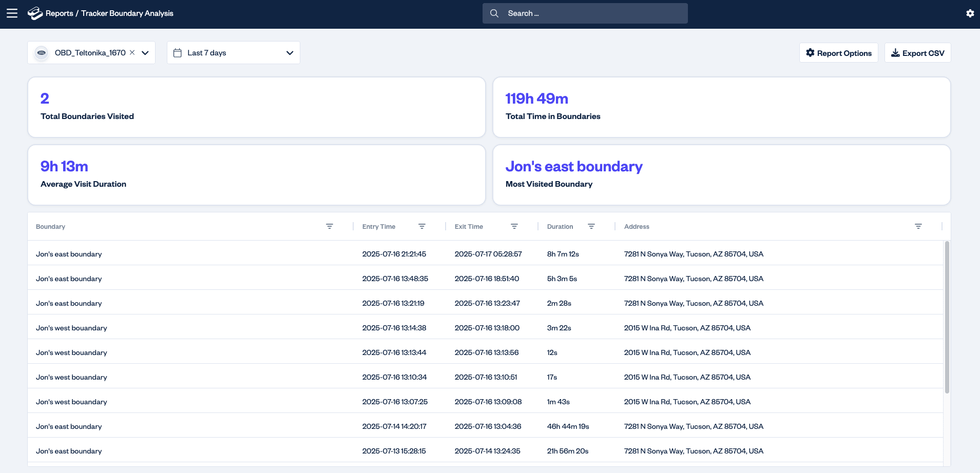Click the Boundary column filter icon
Image resolution: width=980 pixels, height=473 pixels.
pyautogui.click(x=330, y=226)
